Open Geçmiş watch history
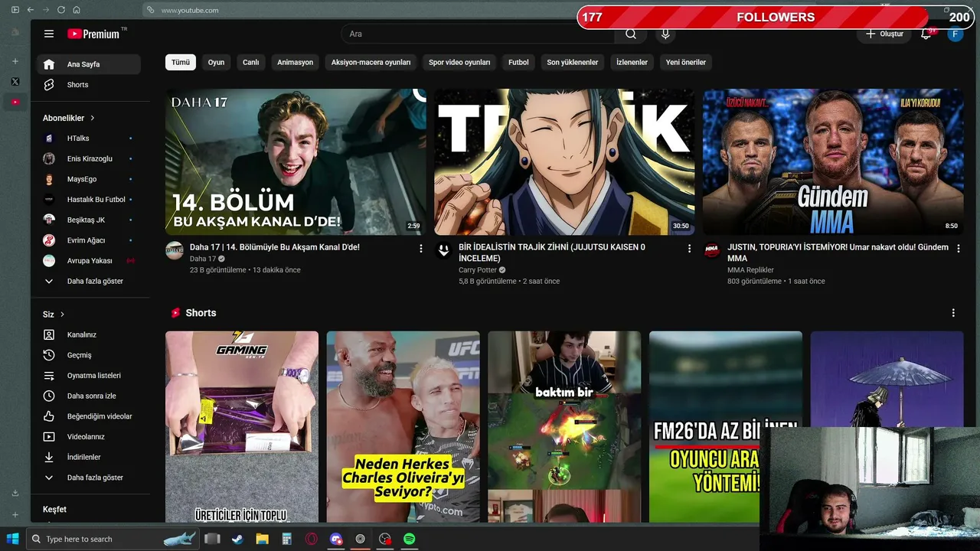 coord(89,355)
